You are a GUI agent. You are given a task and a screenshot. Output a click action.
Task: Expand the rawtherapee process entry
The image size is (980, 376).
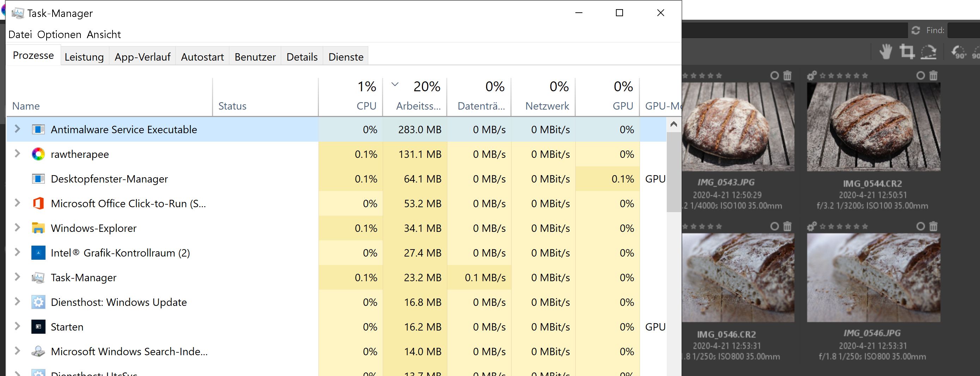click(17, 154)
